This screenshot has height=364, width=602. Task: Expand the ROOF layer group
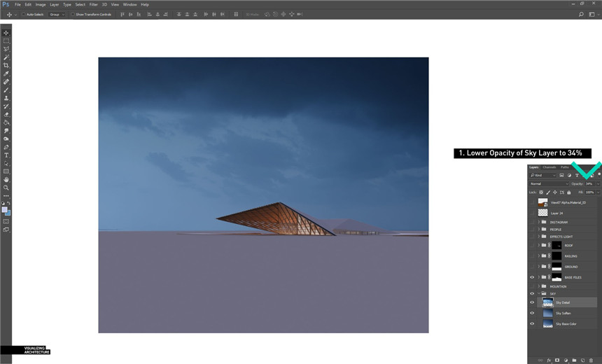coord(538,245)
